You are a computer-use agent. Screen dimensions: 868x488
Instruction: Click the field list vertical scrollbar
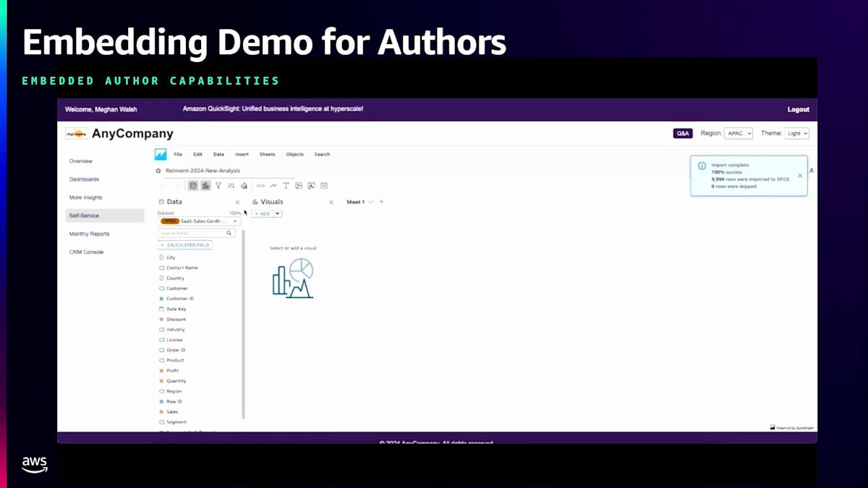pyautogui.click(x=243, y=325)
